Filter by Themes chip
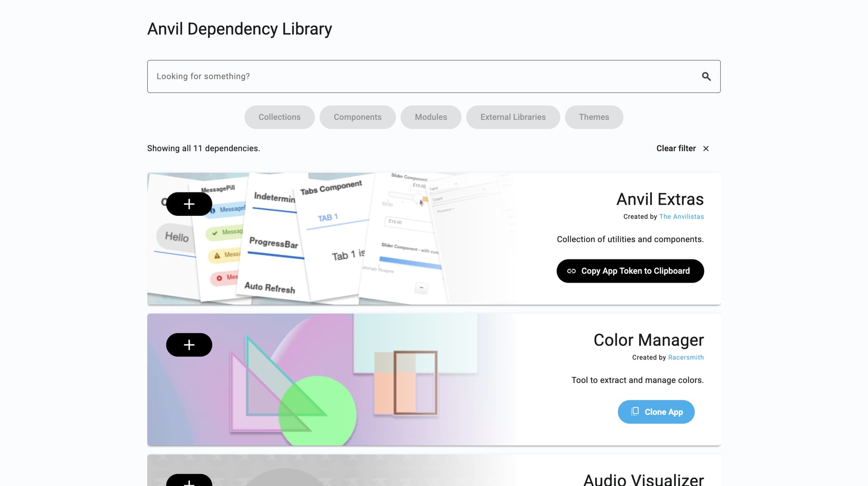This screenshot has height=486, width=868. [594, 117]
